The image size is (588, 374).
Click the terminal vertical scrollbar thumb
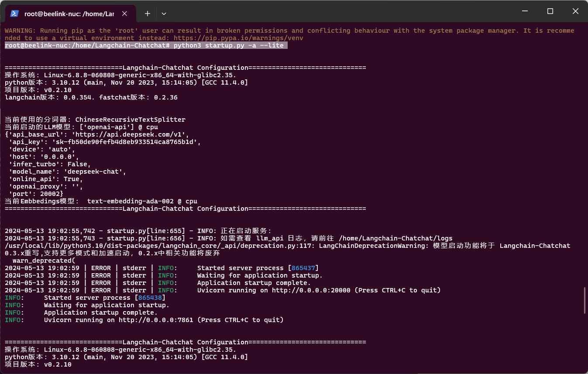tap(585, 300)
